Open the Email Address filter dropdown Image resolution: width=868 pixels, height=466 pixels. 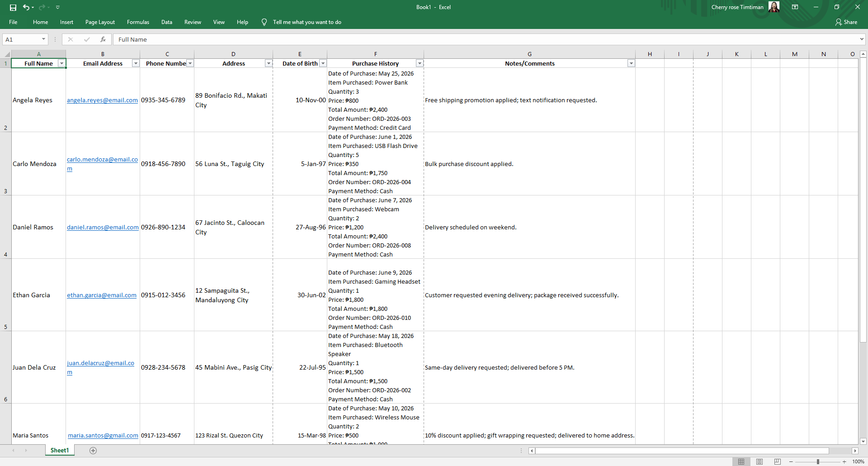coord(136,63)
